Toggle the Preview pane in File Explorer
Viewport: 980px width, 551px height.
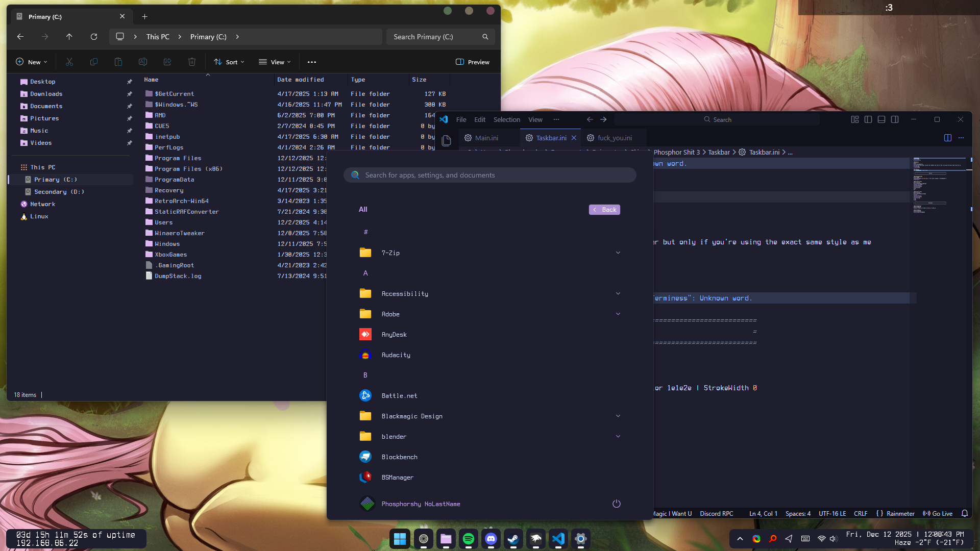[x=473, y=62]
